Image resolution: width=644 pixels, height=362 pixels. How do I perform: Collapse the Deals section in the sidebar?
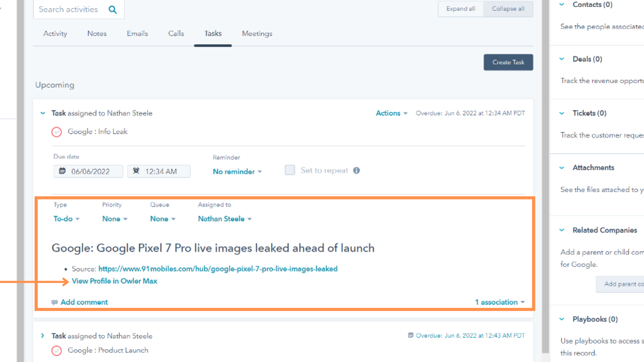coord(562,59)
